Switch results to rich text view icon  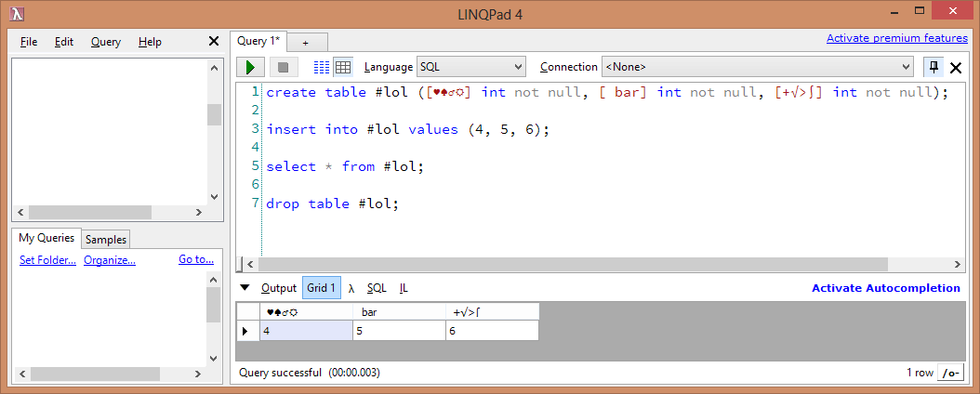[322, 67]
